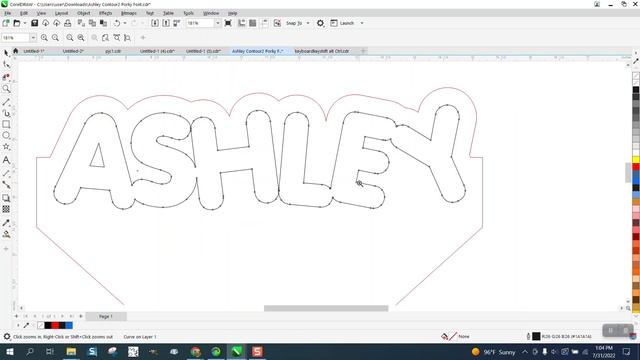Click the New document icon
Viewport: 640px width, 360px height.
(x=6, y=23)
